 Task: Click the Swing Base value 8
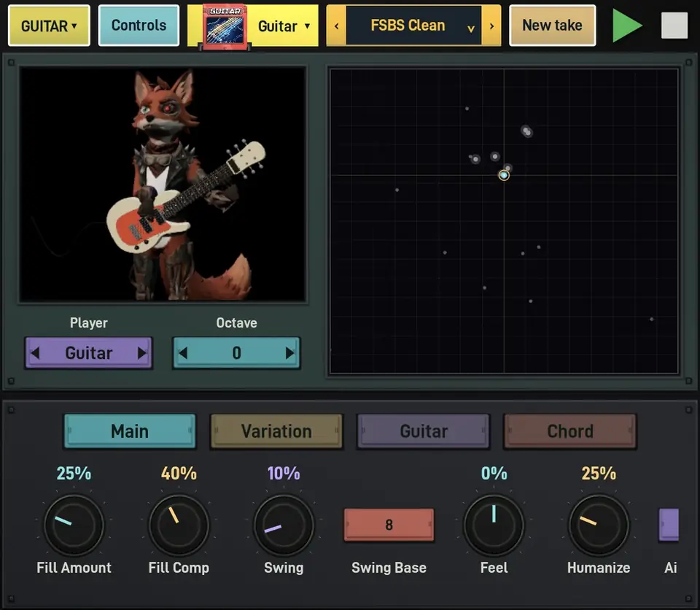[x=389, y=525]
